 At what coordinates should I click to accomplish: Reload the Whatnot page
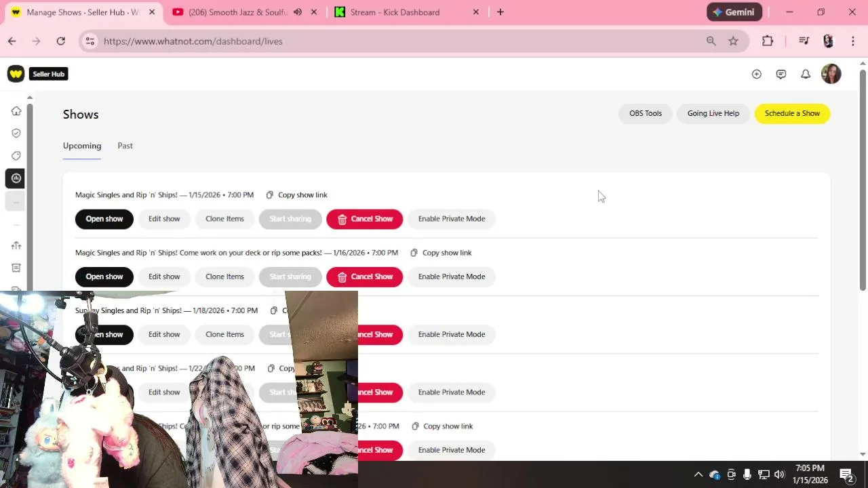click(61, 41)
